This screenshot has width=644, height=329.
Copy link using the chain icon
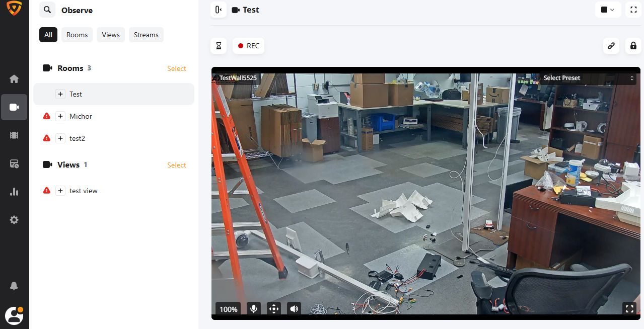[611, 46]
